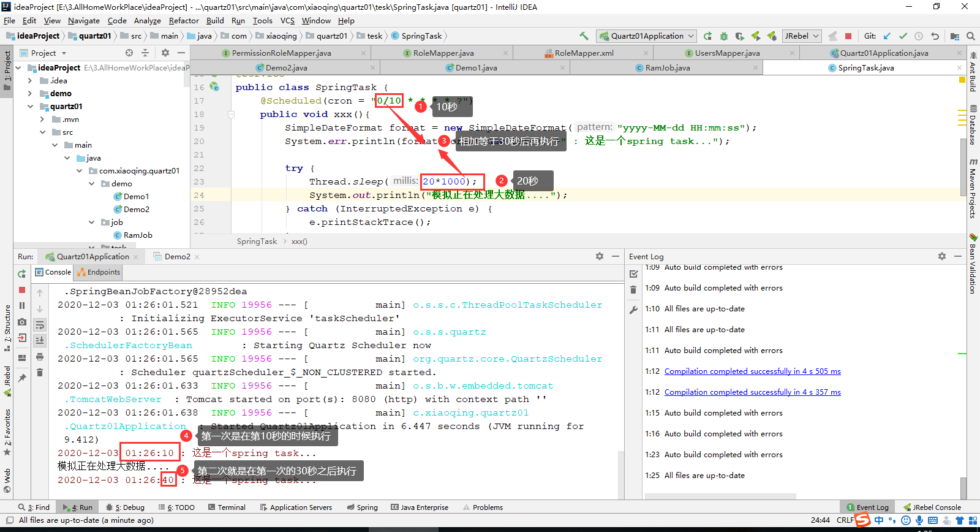This screenshot has width=980, height=532.
Task: Run with Coverage from main toolbar
Action: (740, 36)
